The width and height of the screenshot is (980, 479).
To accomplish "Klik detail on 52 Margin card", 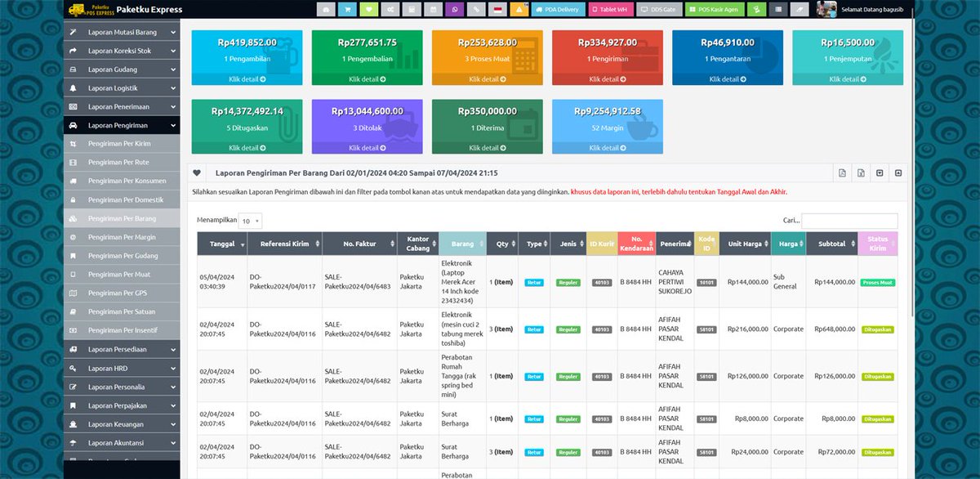I will (x=608, y=149).
